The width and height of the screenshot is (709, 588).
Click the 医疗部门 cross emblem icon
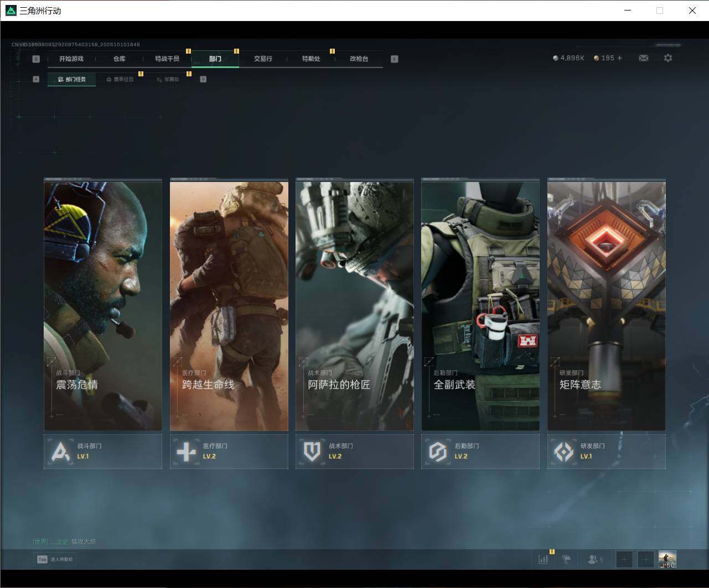point(186,452)
